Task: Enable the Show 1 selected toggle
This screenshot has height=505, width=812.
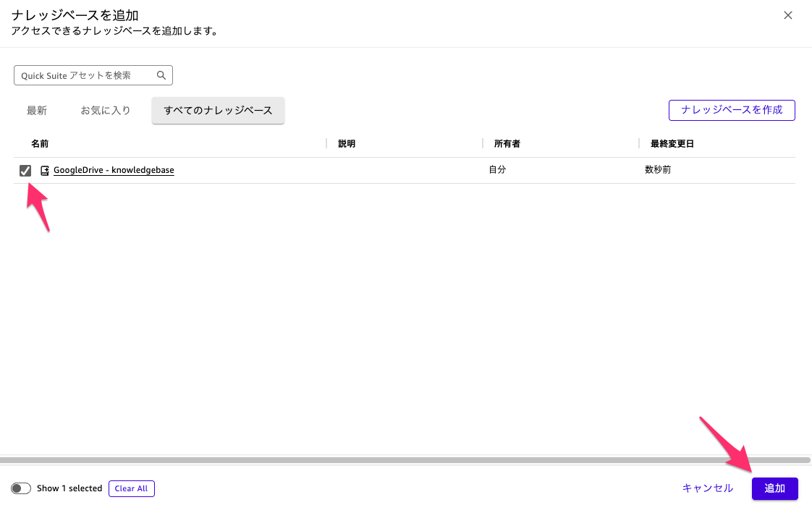Action: (x=21, y=488)
